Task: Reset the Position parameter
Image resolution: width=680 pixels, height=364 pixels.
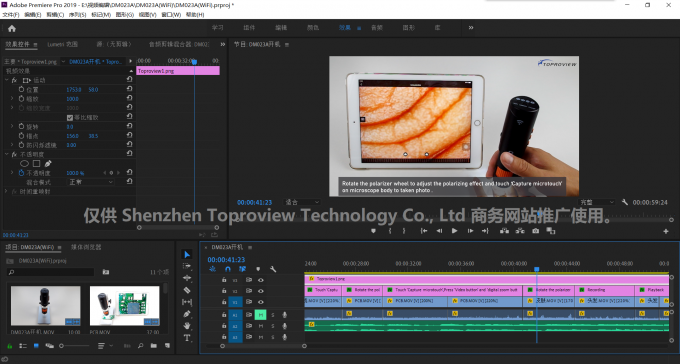Action: [129, 89]
